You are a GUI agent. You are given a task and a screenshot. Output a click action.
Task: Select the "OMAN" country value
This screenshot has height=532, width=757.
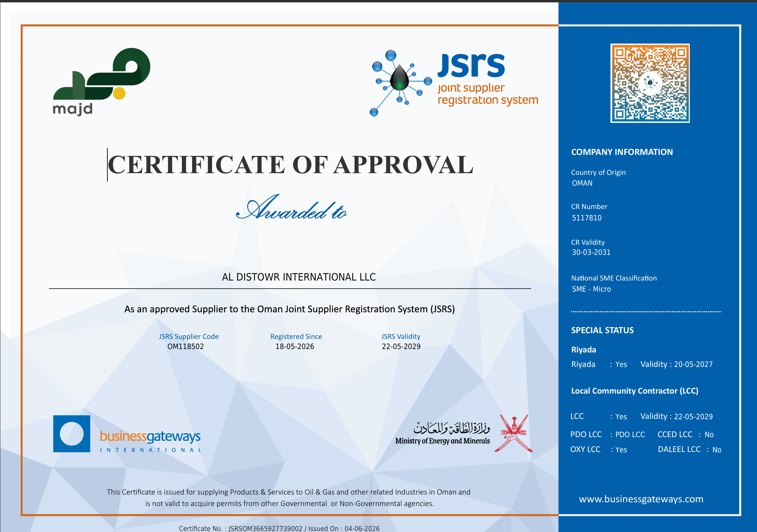582,183
